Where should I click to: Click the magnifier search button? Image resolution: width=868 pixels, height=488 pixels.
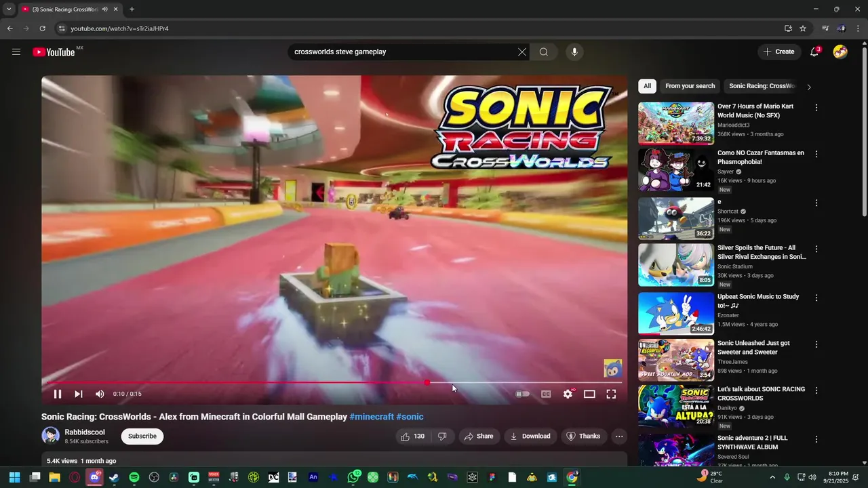tap(544, 52)
